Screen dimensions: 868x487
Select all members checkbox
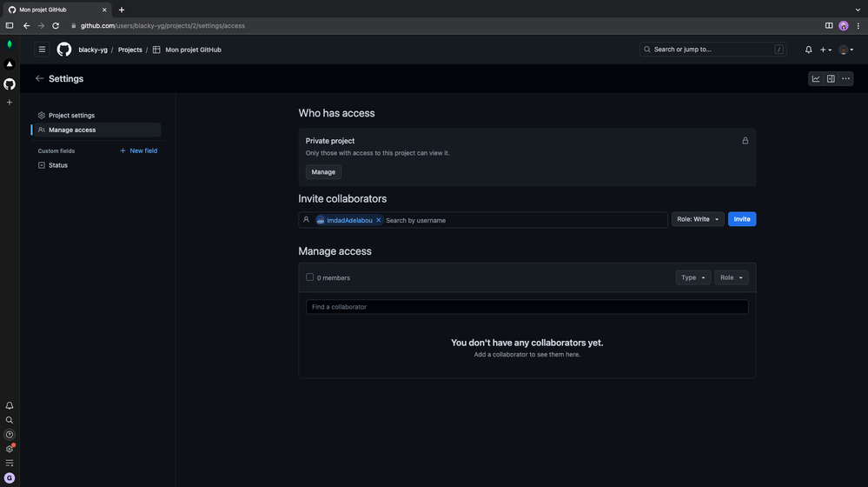[309, 277]
